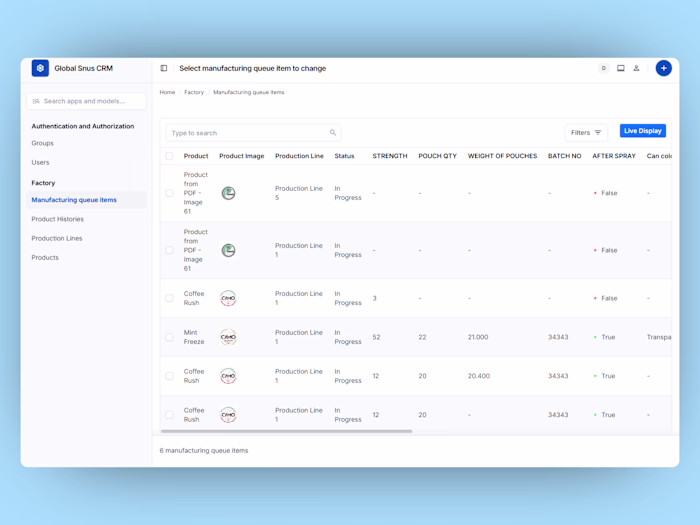This screenshot has width=700, height=525.
Task: Click the horizontal table scrollbar
Action: click(x=286, y=431)
